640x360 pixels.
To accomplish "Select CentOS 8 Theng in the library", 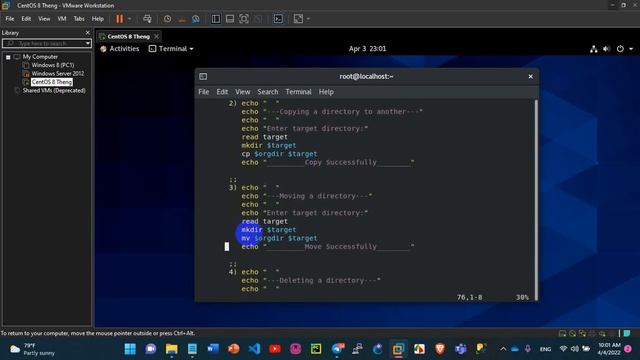I will 51,82.
